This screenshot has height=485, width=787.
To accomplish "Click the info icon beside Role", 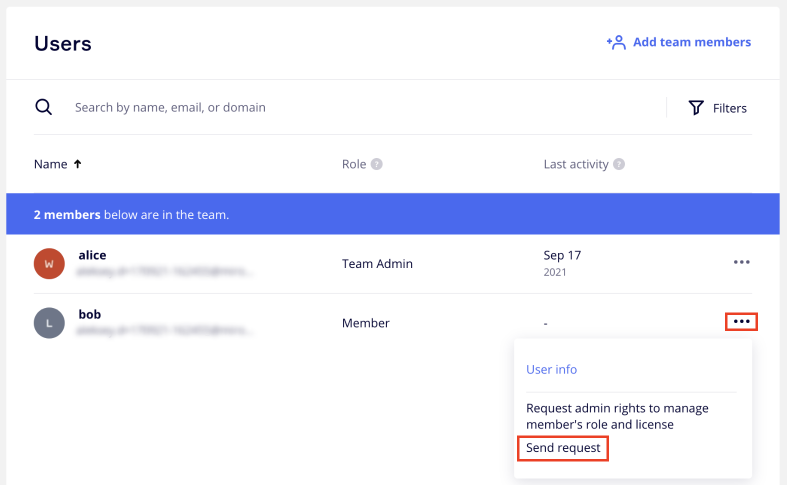I will click(x=377, y=164).
